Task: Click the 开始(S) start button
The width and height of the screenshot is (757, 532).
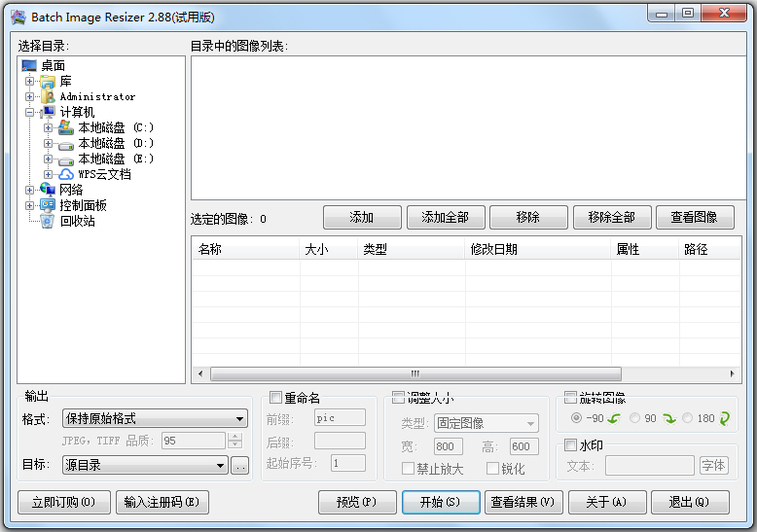Action: 441,503
